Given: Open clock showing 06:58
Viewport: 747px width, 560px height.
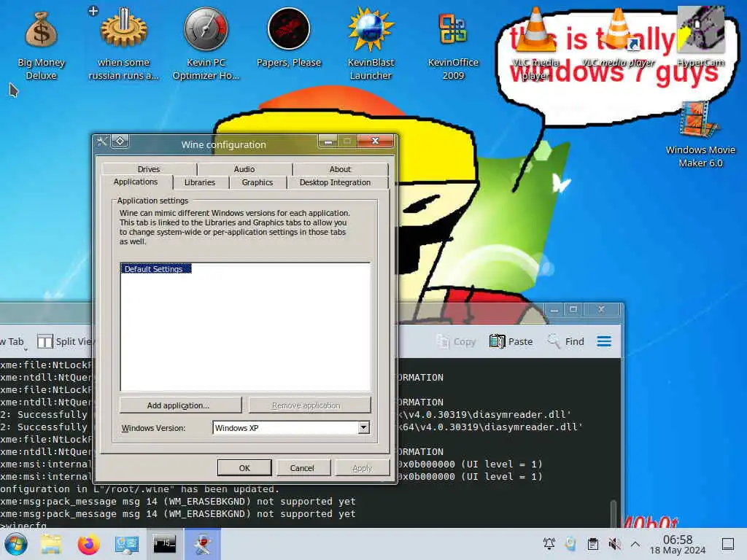Looking at the screenshot, I should coord(678,544).
